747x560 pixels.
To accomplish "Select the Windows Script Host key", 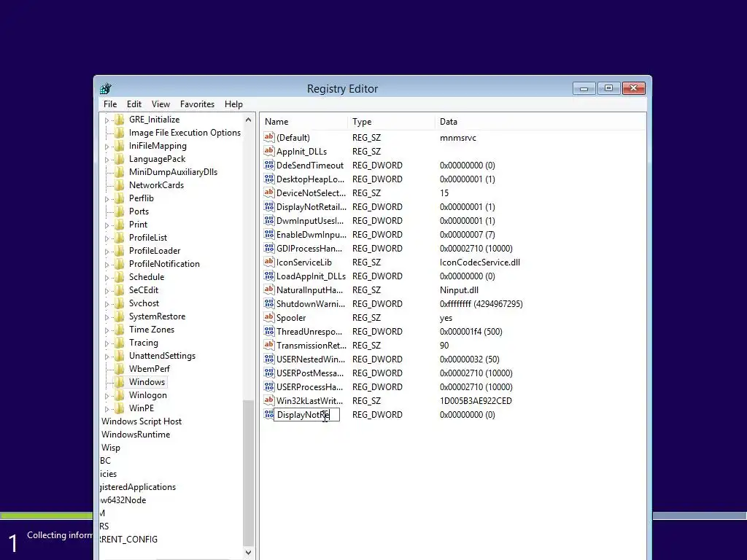I will (142, 421).
